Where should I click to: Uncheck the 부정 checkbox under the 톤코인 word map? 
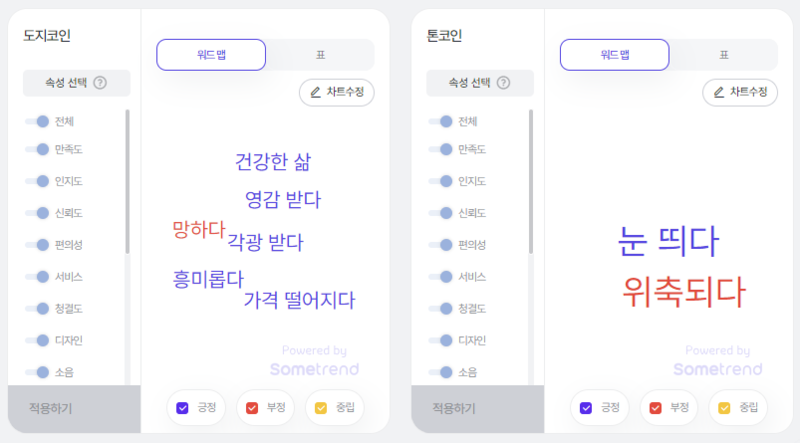click(655, 408)
